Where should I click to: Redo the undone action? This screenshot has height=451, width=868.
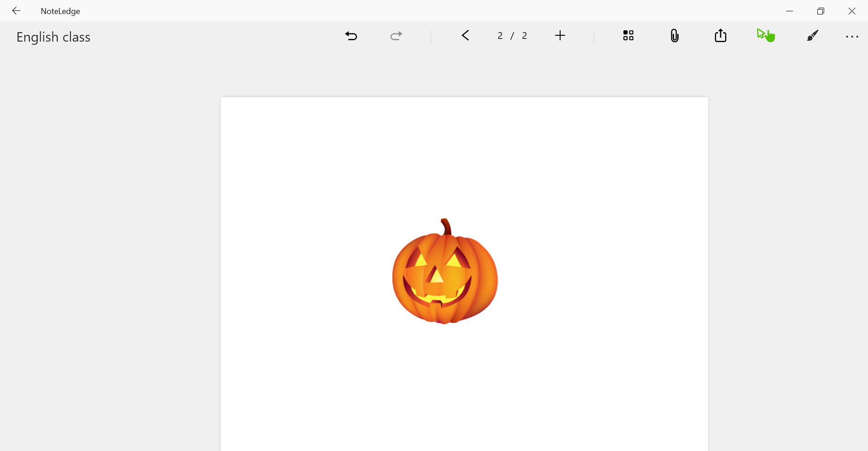(396, 36)
